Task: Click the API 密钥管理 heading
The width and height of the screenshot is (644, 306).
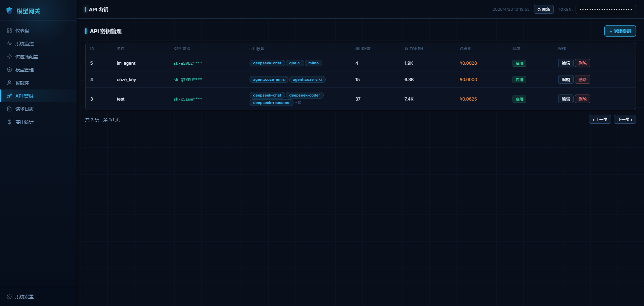Action: point(106,31)
